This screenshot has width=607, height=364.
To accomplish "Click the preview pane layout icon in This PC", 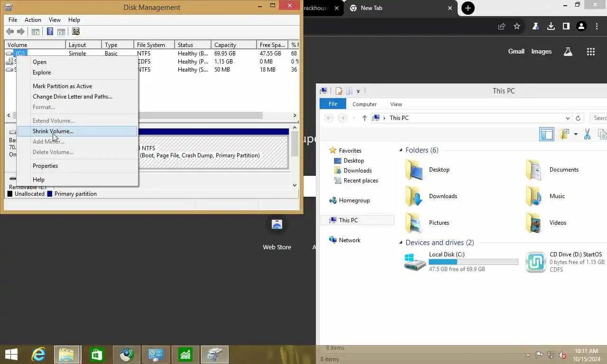I will coord(547,134).
